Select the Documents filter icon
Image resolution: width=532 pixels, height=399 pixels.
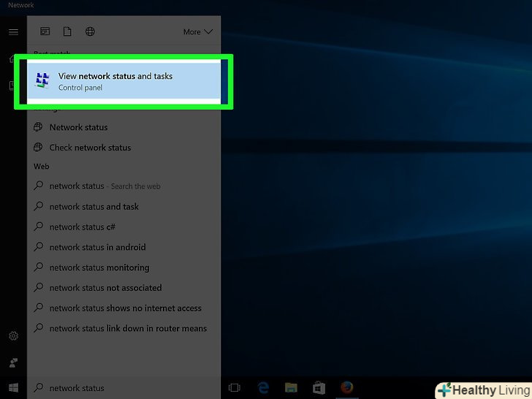67,31
